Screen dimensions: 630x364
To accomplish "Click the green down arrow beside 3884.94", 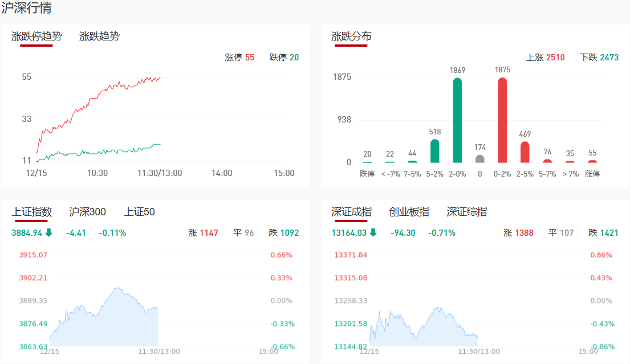I will pyautogui.click(x=48, y=232).
